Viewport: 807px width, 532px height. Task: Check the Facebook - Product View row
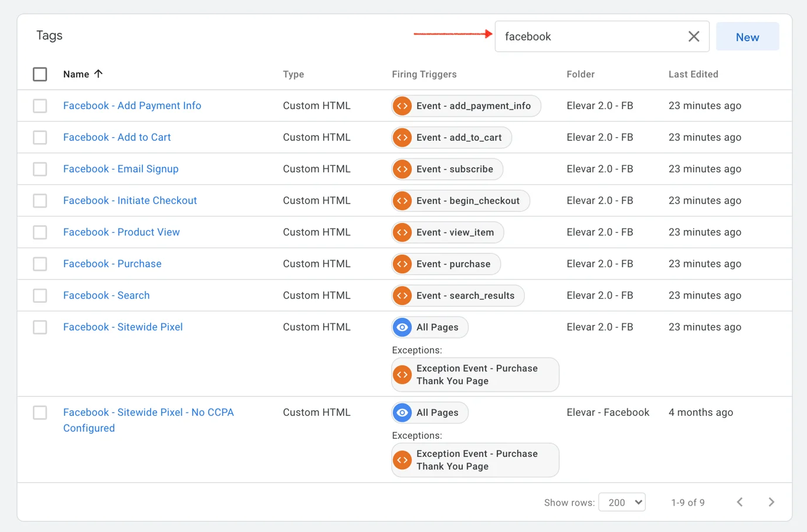click(x=40, y=232)
